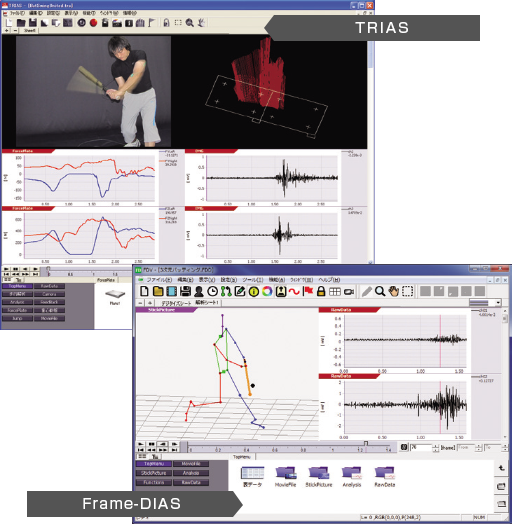Open the ヘルプ(H) menu in Frame-DIAS
Image resolution: width=512 pixels, height=524 pixels.
[329, 280]
